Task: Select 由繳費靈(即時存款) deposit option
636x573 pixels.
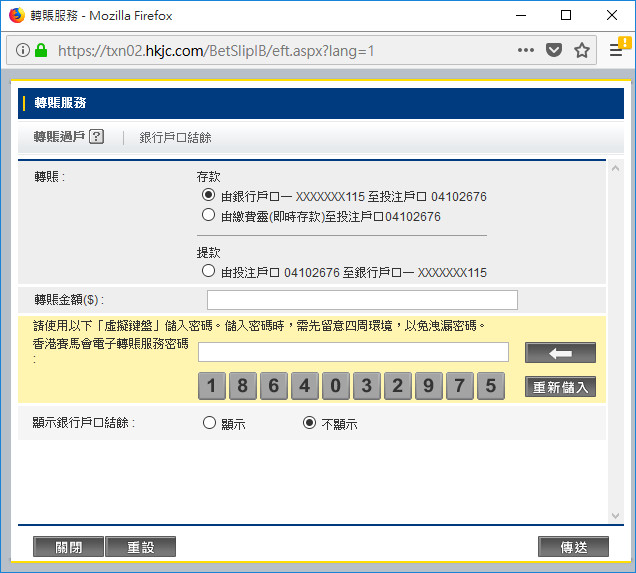Action: click(208, 215)
